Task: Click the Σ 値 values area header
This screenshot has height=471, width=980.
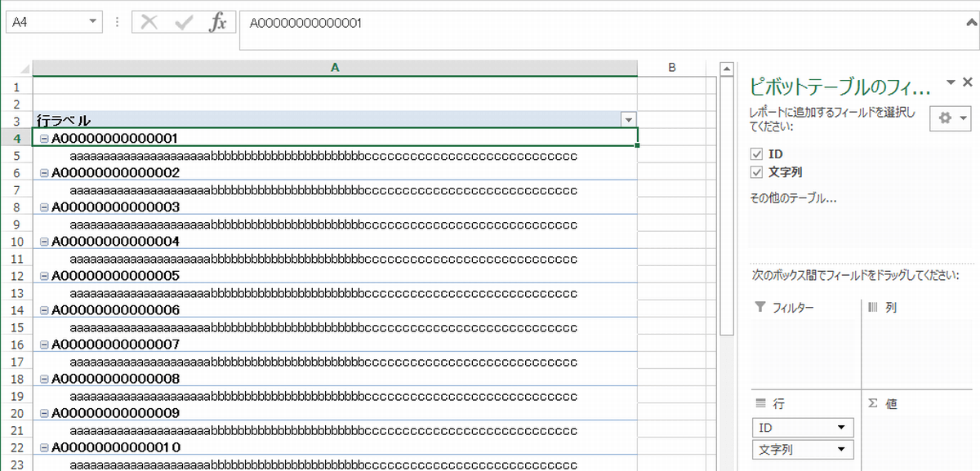Action: (882, 404)
